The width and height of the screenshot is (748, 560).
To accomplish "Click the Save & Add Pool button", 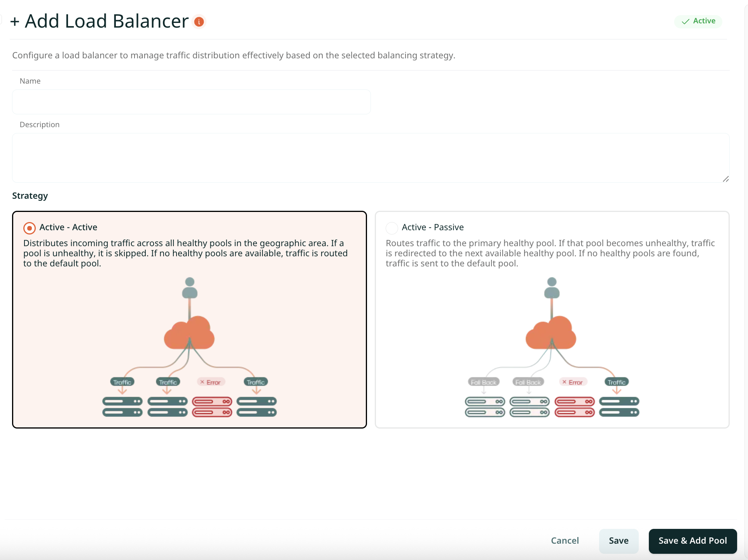I will [692, 541].
